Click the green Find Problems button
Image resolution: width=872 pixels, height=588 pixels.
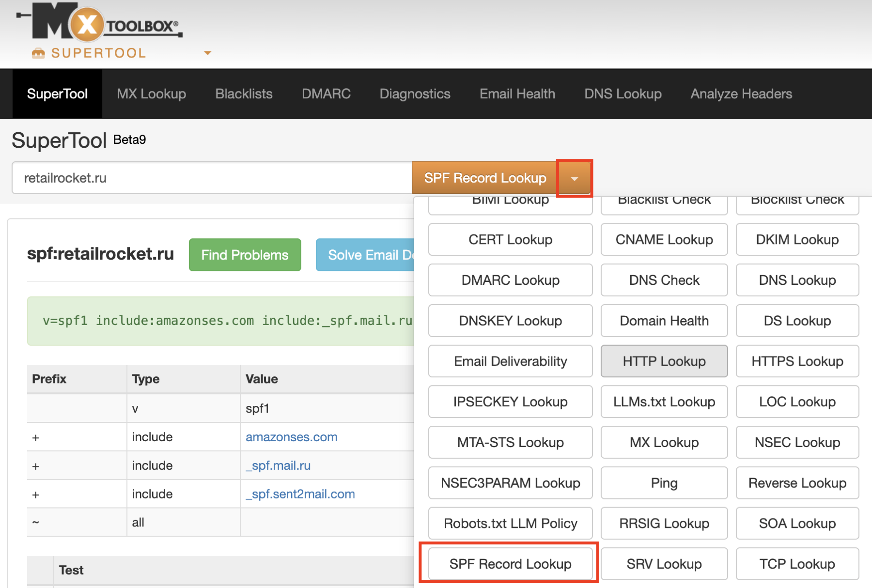pos(245,255)
